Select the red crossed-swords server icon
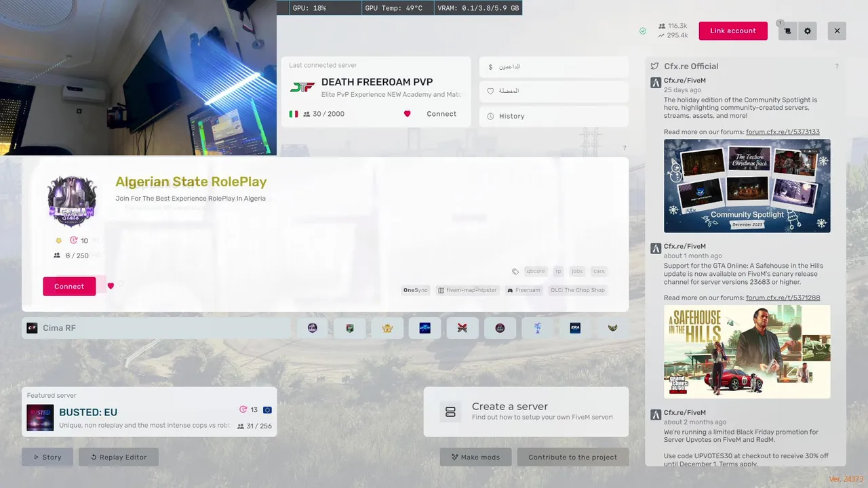Image resolution: width=868 pixels, height=488 pixels. [462, 328]
